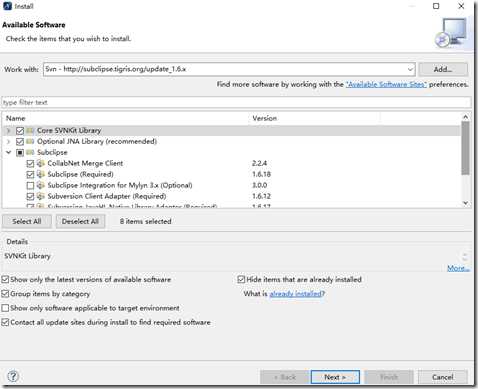Click the help question mark icon
Image resolution: width=478 pixels, height=389 pixels.
point(13,376)
